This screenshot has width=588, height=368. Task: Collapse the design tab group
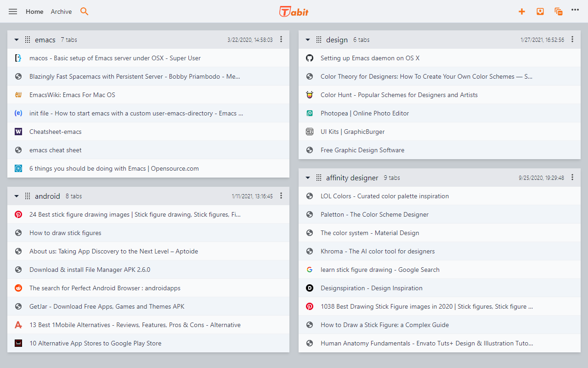tap(308, 40)
